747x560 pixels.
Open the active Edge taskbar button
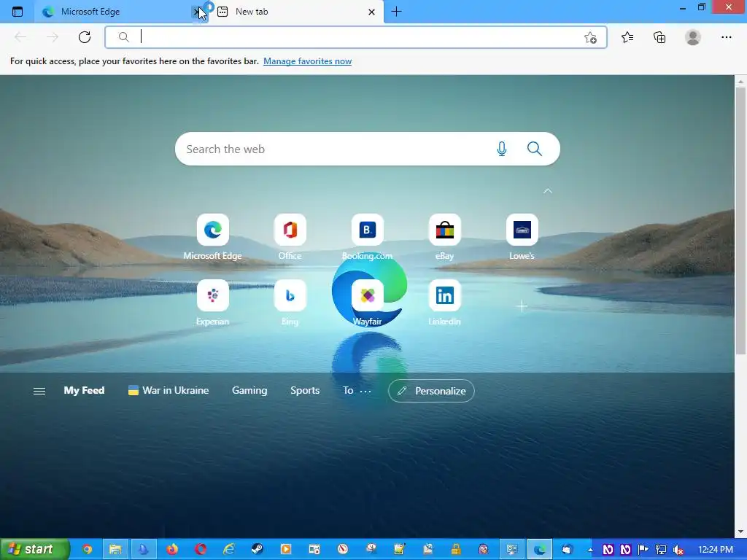539,550
